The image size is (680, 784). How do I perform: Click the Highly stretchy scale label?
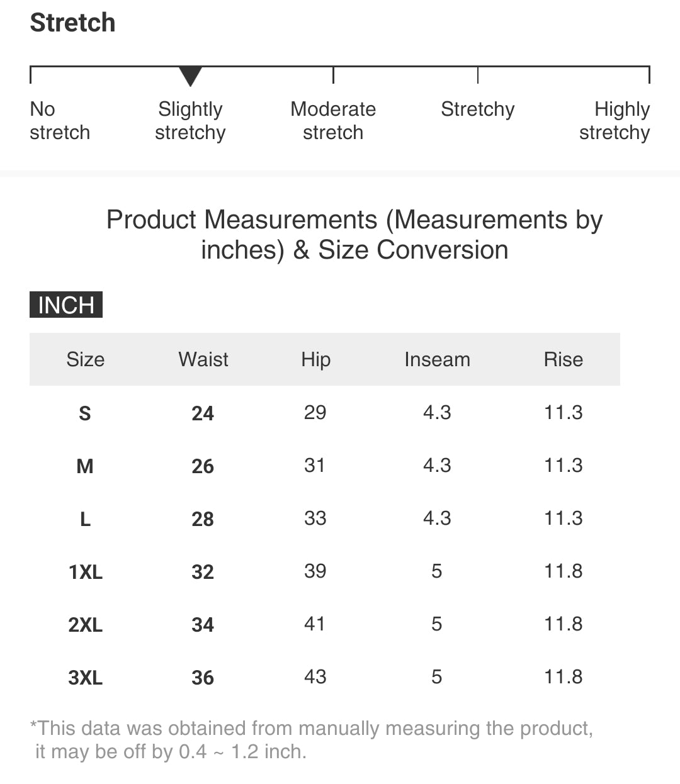point(615,121)
